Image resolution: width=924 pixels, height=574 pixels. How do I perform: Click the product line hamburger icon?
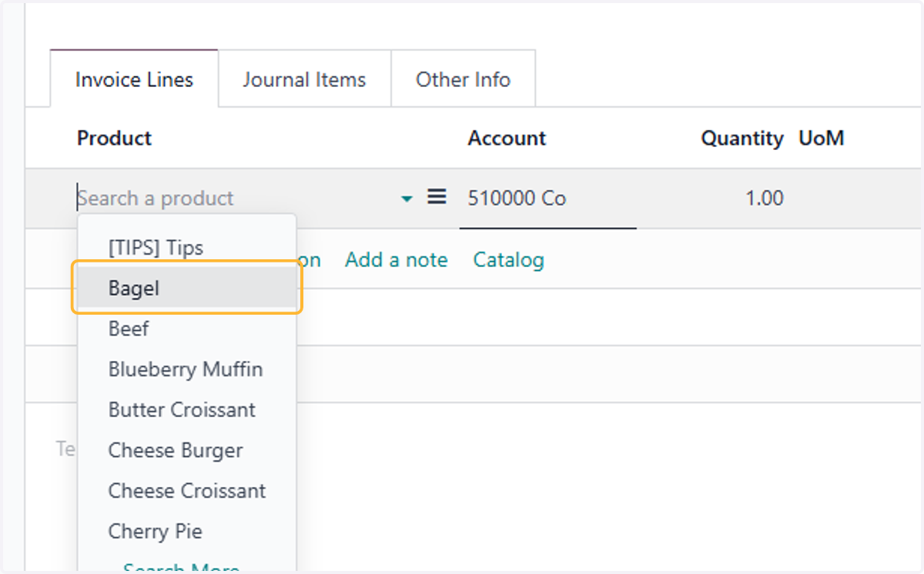pos(437,197)
